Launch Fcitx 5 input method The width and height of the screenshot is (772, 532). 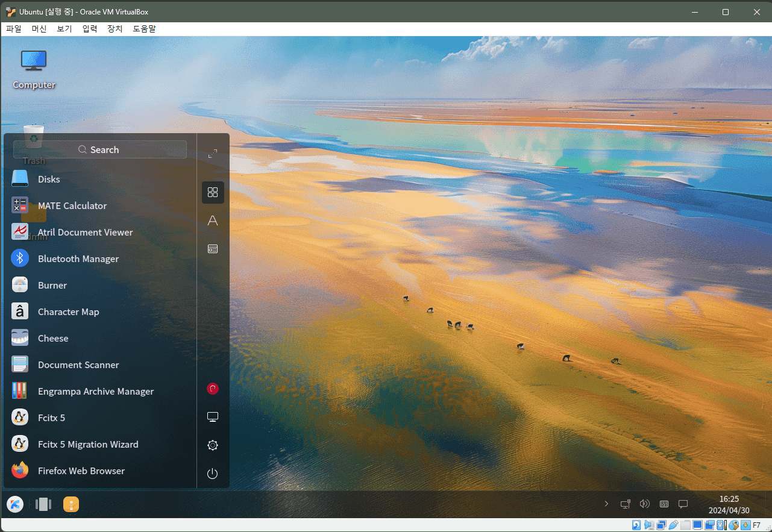[x=100, y=418]
